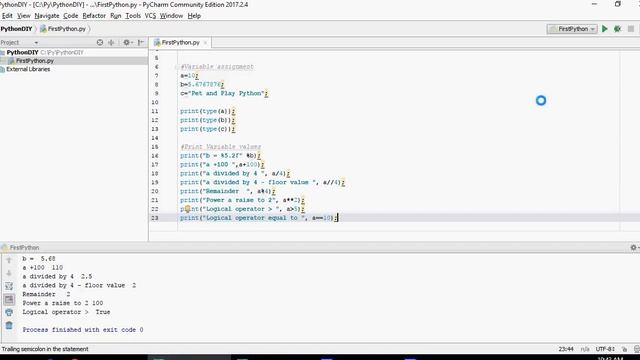Screen dimensions: 640x360
Task: Click line 16 print b format statement
Action: tap(220, 156)
